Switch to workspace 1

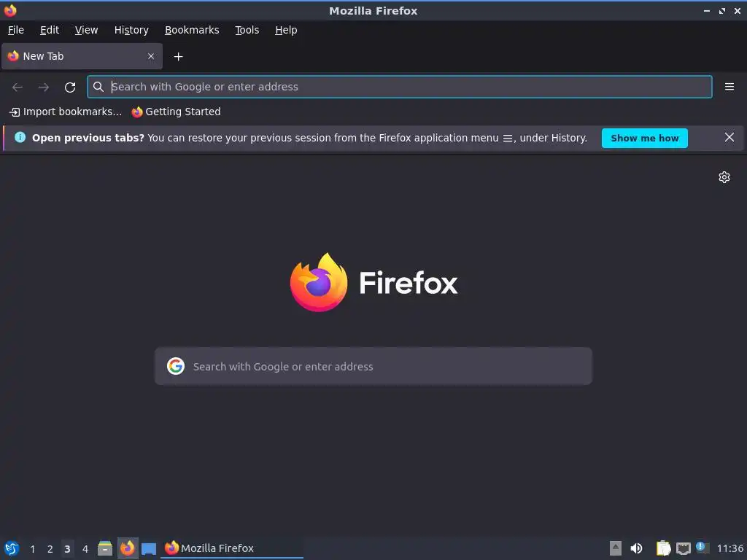(32, 549)
